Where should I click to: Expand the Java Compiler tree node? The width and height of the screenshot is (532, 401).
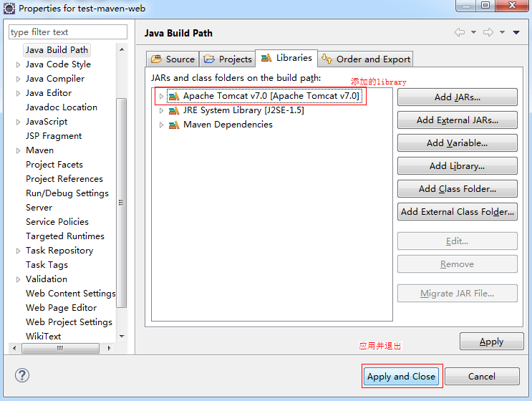click(x=18, y=79)
